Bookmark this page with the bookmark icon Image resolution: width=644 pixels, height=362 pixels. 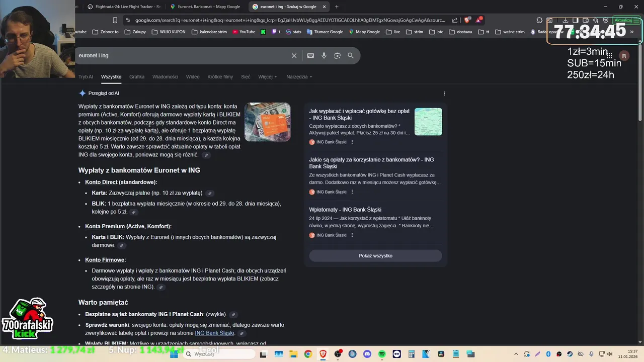(115, 20)
